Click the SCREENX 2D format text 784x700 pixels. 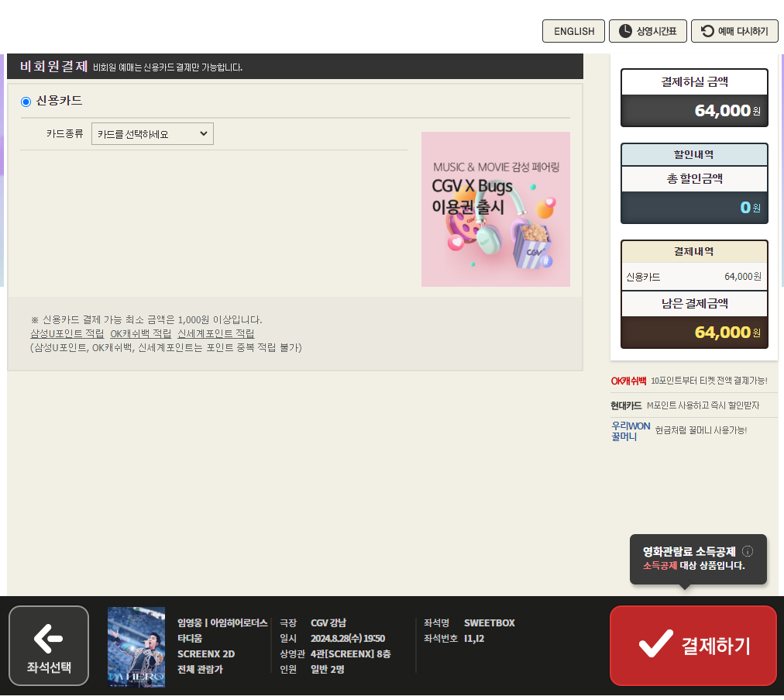(x=206, y=654)
